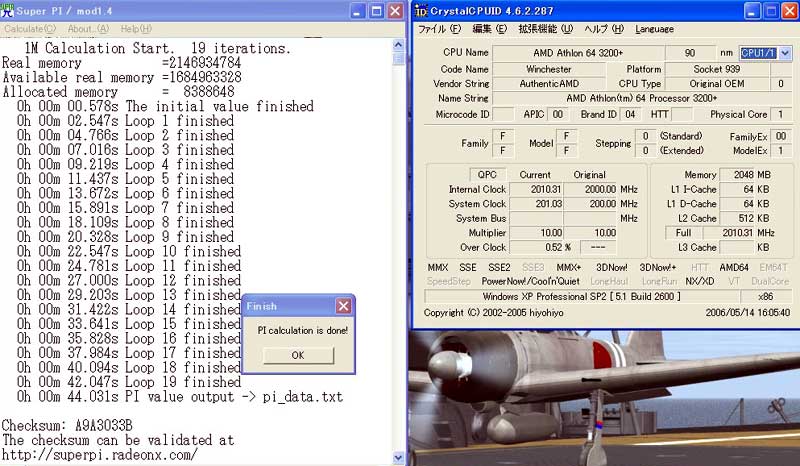Viewport: 800px width, 466px height.
Task: Click the Windows XP Professional SP2 OS field
Action: tap(582, 296)
